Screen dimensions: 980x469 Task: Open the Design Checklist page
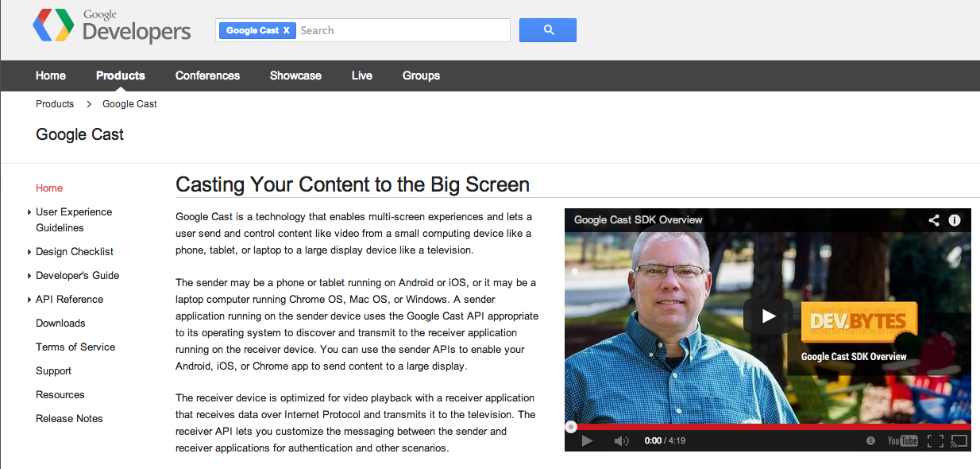tap(75, 252)
